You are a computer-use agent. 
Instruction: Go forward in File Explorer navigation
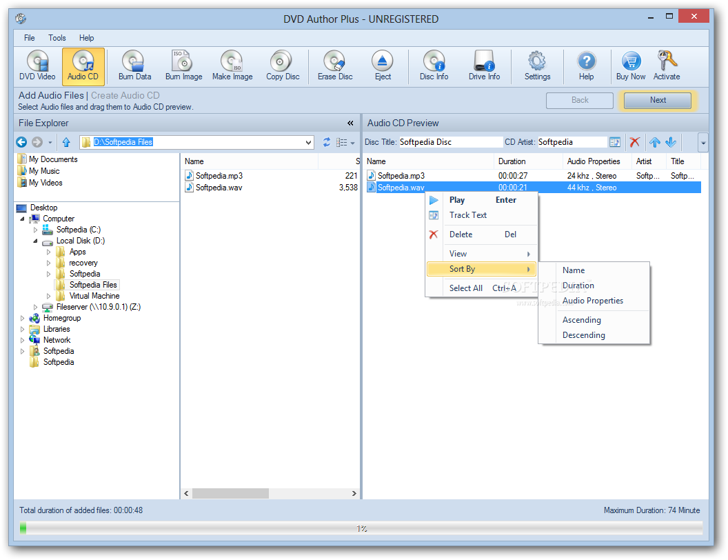(37, 142)
